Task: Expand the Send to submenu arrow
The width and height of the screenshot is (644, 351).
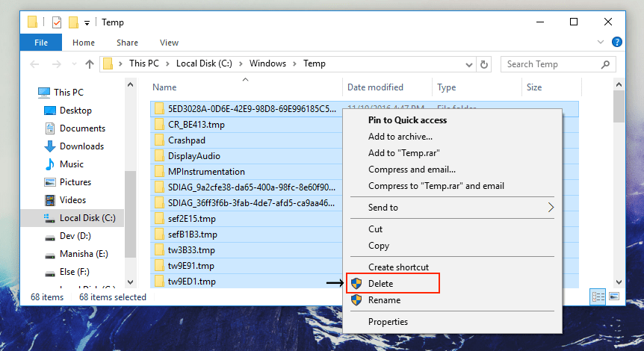Action: coord(551,208)
